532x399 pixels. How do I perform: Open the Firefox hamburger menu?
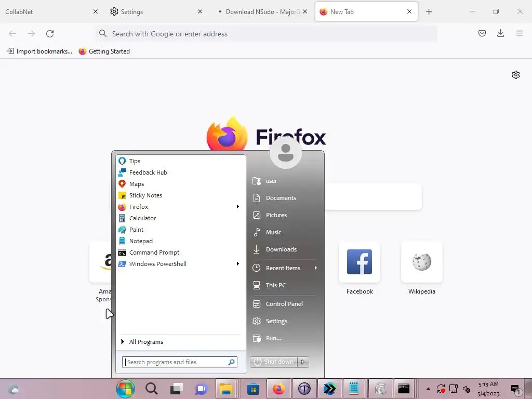tap(520, 33)
